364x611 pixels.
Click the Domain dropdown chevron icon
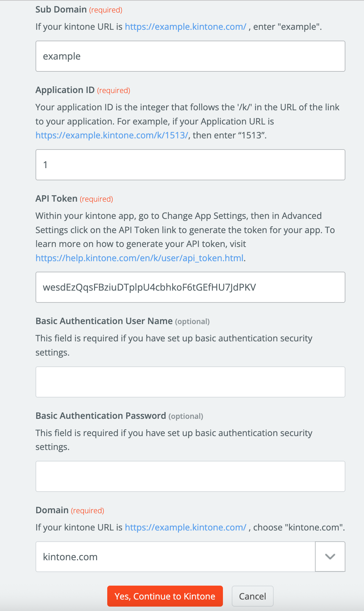[330, 557]
